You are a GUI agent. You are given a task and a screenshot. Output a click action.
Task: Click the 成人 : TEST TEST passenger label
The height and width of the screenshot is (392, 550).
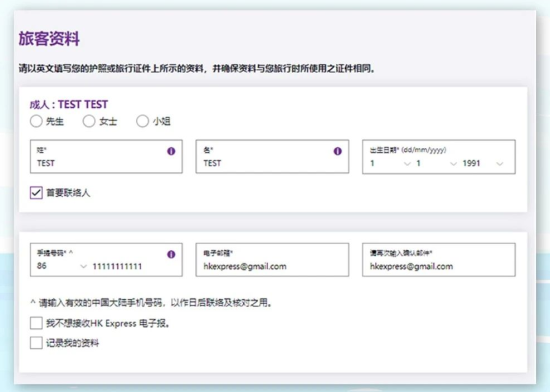pyautogui.click(x=69, y=104)
